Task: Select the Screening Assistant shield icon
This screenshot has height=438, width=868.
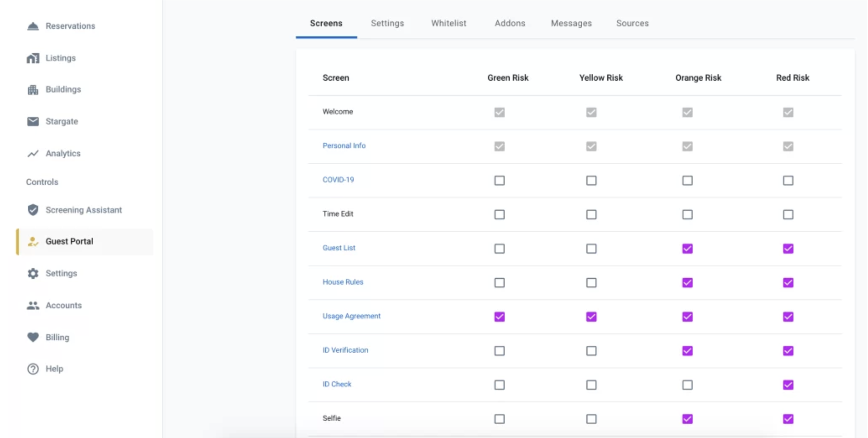Action: pos(33,209)
